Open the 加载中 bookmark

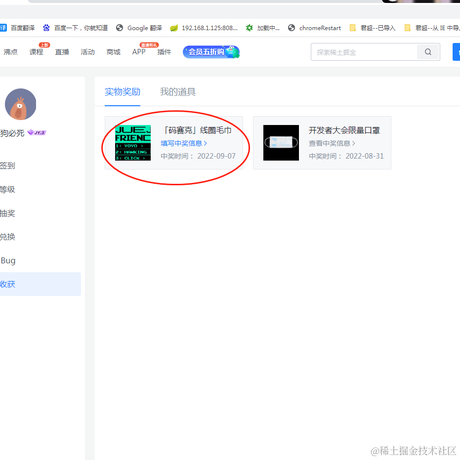click(263, 28)
